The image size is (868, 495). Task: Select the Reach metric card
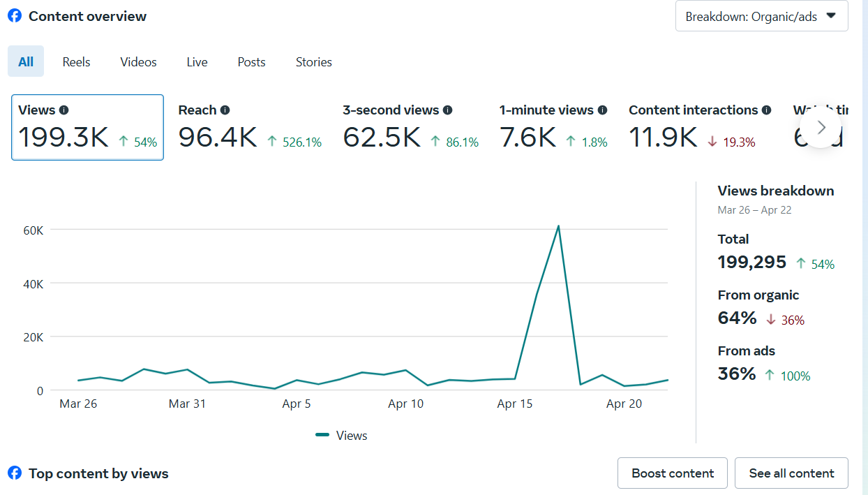tap(250, 127)
